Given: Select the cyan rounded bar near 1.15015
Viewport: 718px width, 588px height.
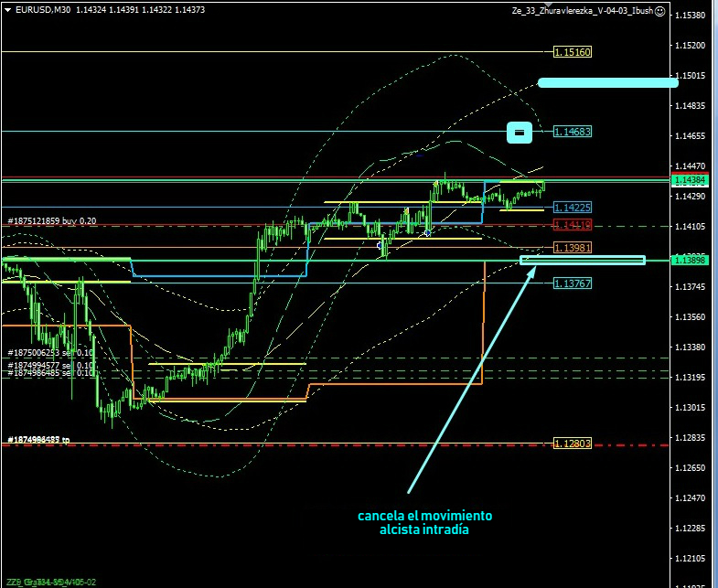Looking at the screenshot, I should tap(606, 82).
